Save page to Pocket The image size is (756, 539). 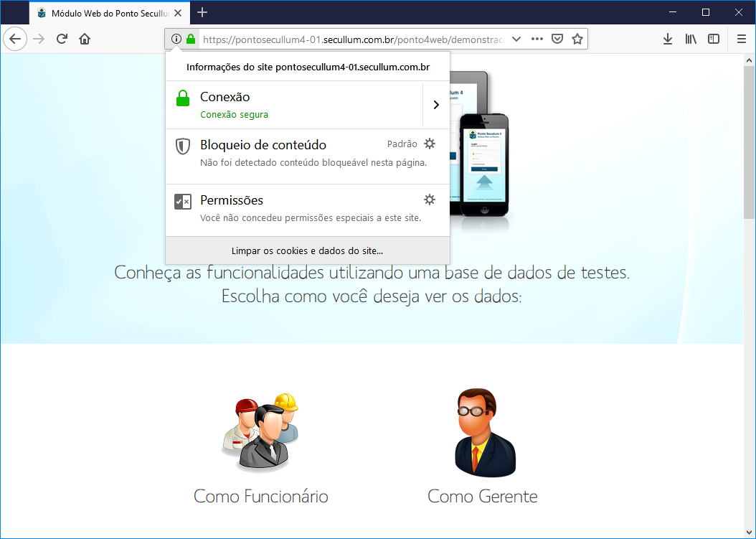(557, 39)
